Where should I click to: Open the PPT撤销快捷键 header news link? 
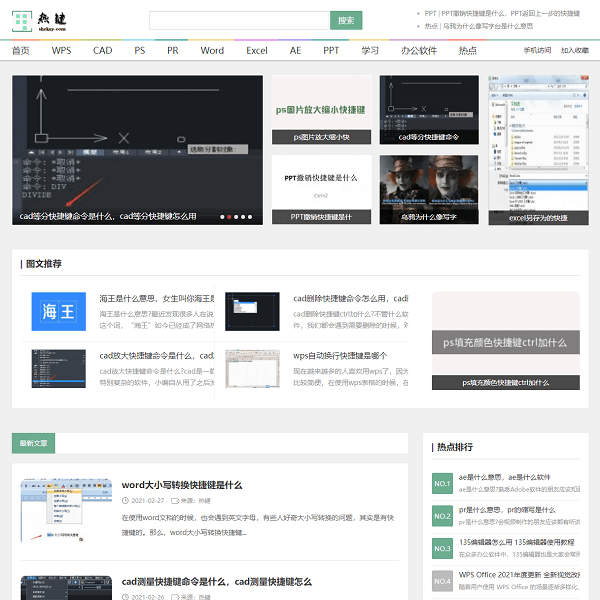tap(502, 13)
